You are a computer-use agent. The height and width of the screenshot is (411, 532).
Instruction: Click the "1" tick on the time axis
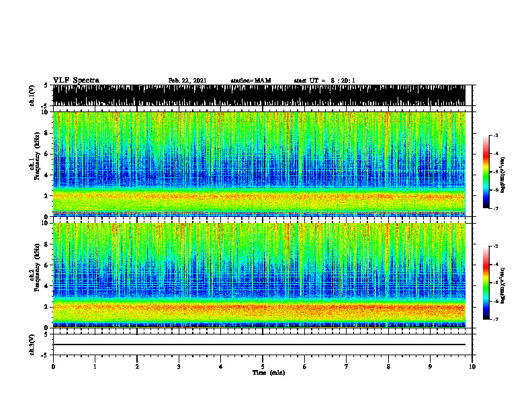coord(95,366)
